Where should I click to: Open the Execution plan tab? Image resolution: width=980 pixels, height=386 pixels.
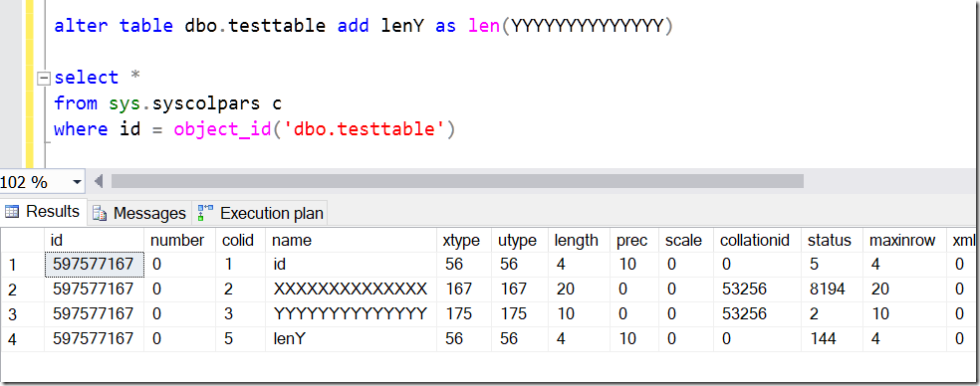(260, 213)
